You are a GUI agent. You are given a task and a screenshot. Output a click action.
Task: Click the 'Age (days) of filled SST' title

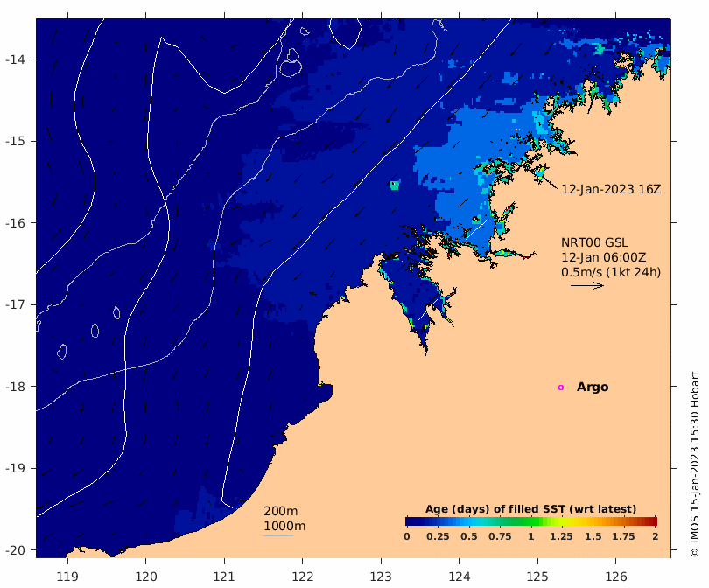pyautogui.click(x=530, y=509)
